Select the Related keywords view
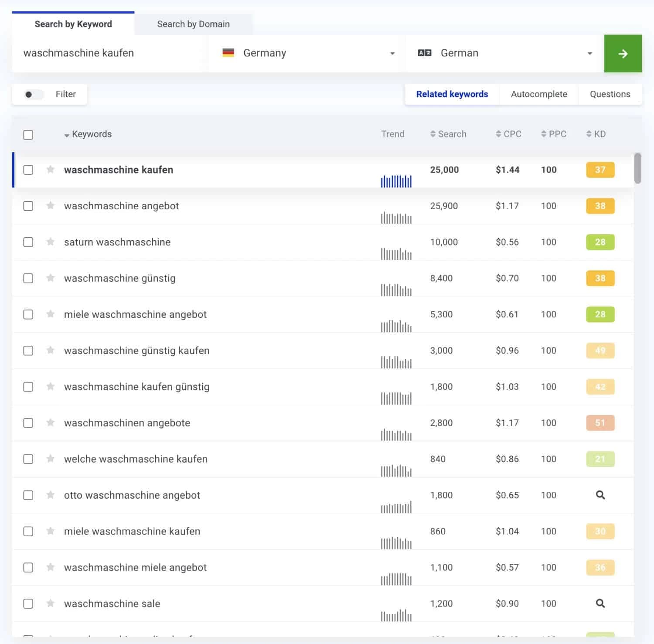 pyautogui.click(x=452, y=94)
